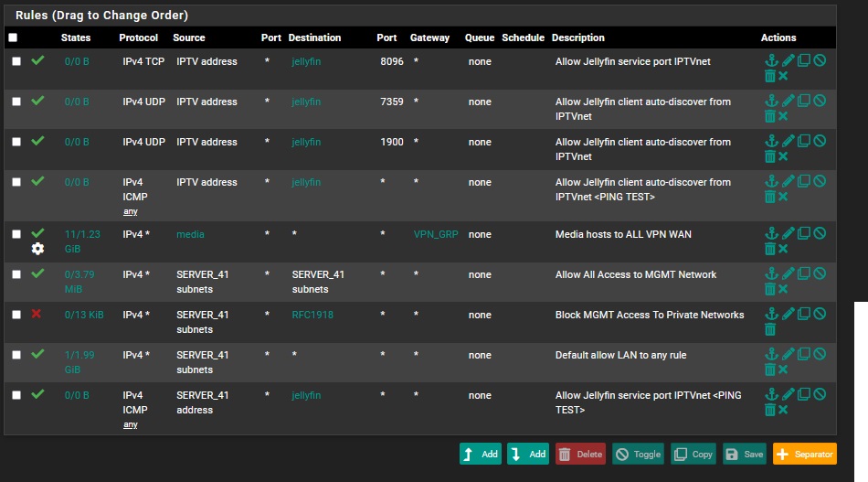
Task: Click the anchor icon on the port 7359 rule
Action: (x=771, y=102)
